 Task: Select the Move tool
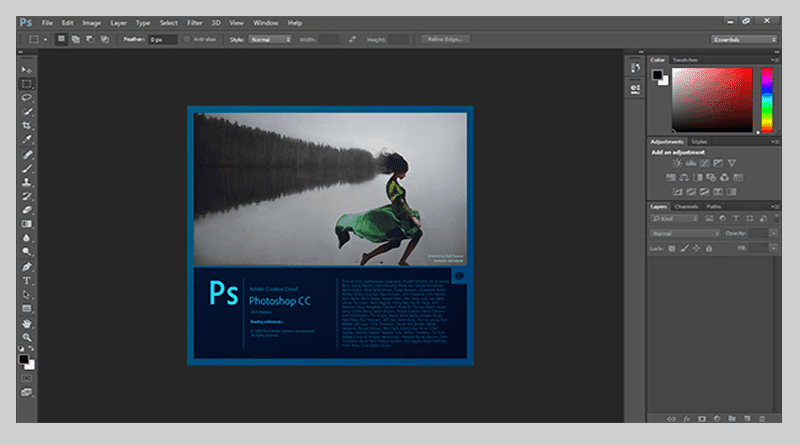click(x=27, y=69)
